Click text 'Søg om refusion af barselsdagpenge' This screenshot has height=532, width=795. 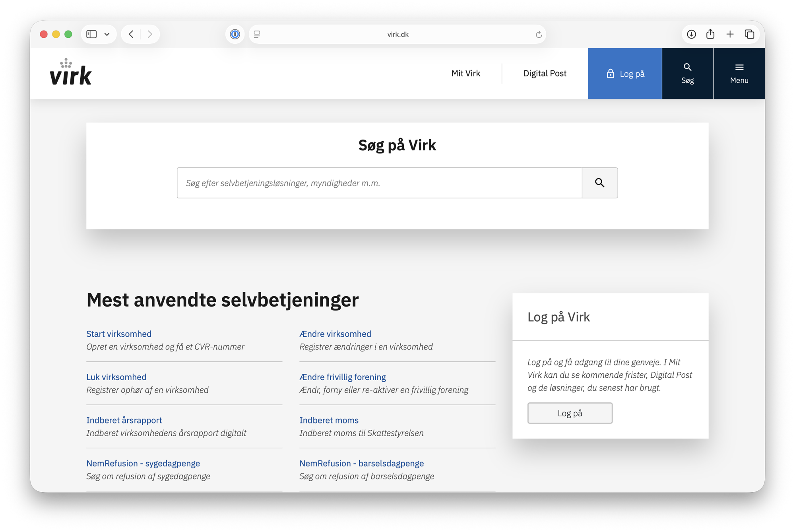pos(366,476)
